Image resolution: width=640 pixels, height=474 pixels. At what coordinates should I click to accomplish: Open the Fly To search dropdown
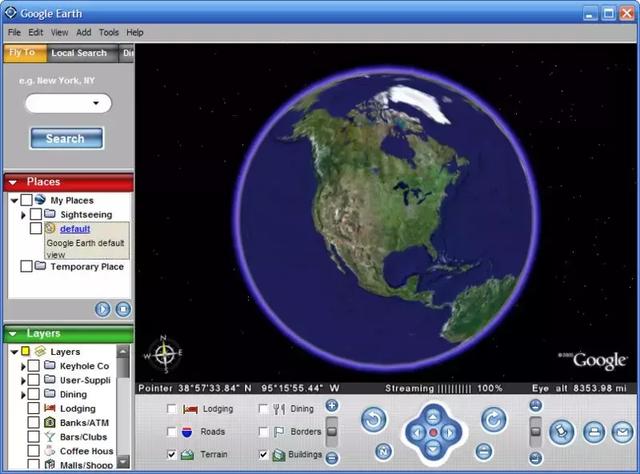pyautogui.click(x=96, y=103)
